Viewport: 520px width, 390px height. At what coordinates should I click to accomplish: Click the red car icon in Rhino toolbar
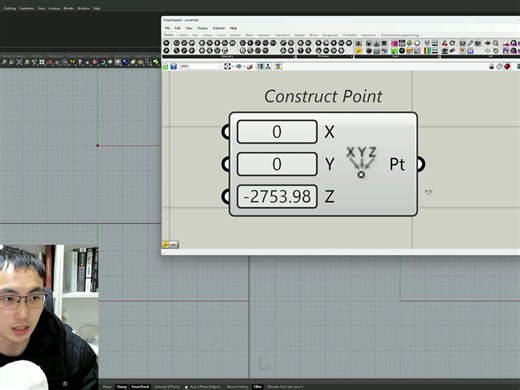[50, 62]
